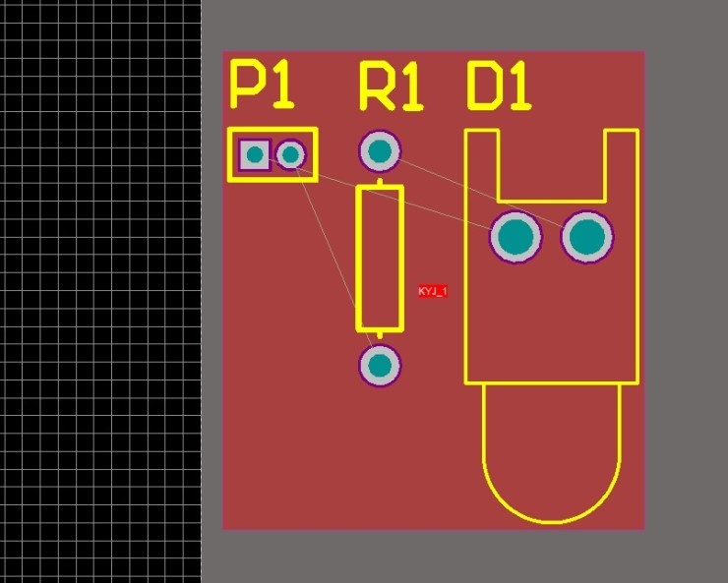The height and width of the screenshot is (583, 728).
Task: Select the R1 resistor body outline
Action: (380, 259)
